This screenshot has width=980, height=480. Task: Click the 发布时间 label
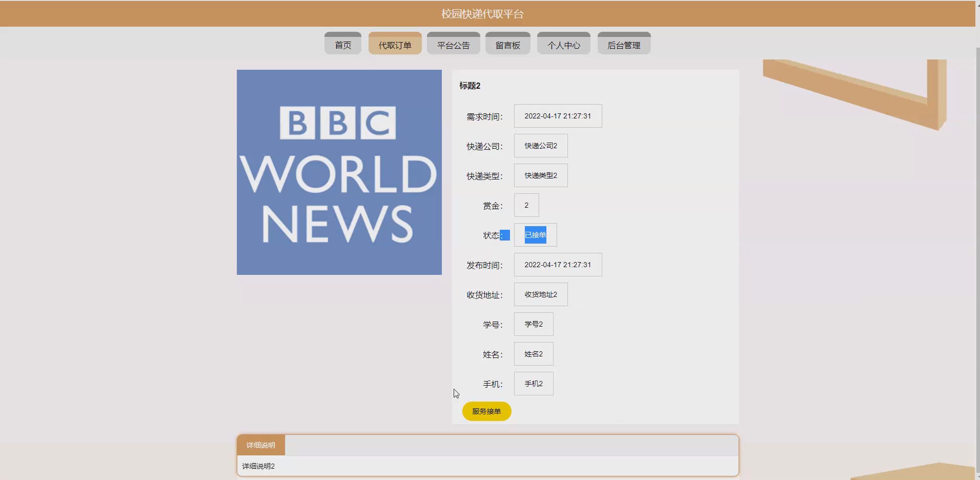click(484, 265)
